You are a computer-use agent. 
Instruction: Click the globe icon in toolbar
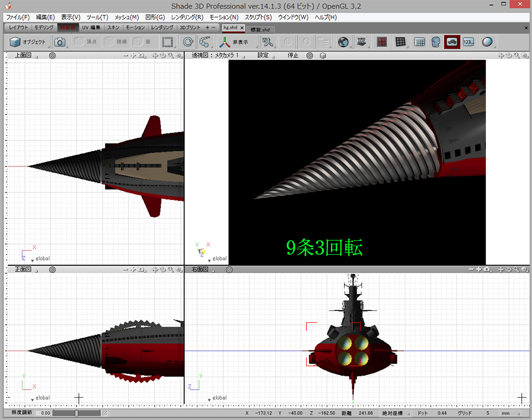pos(343,42)
